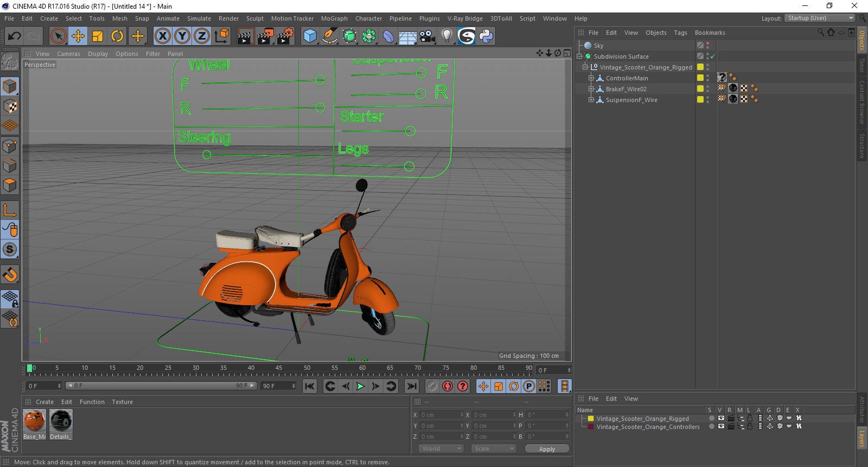Open the Character menu
The image size is (868, 467).
click(369, 18)
